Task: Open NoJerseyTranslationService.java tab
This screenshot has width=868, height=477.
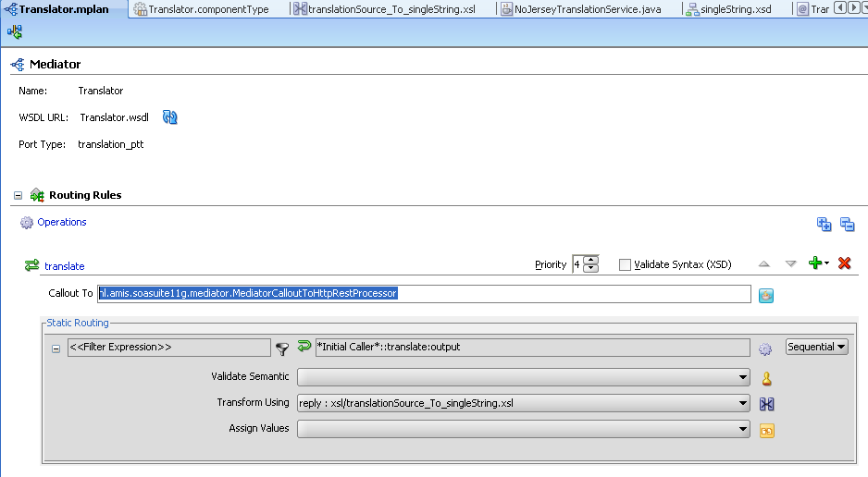Action: (588, 9)
